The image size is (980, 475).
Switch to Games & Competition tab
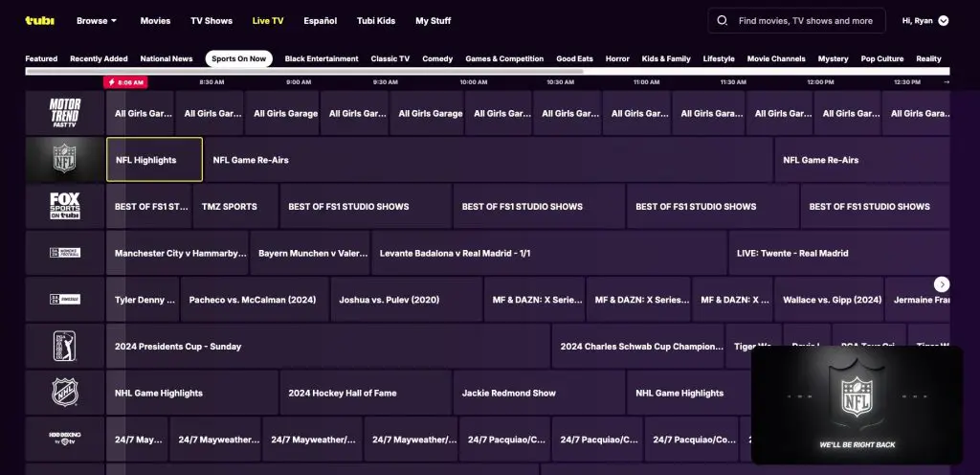tap(504, 58)
